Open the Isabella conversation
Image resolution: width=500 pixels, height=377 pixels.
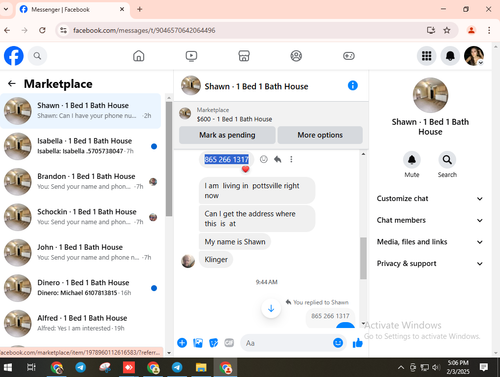click(x=81, y=146)
